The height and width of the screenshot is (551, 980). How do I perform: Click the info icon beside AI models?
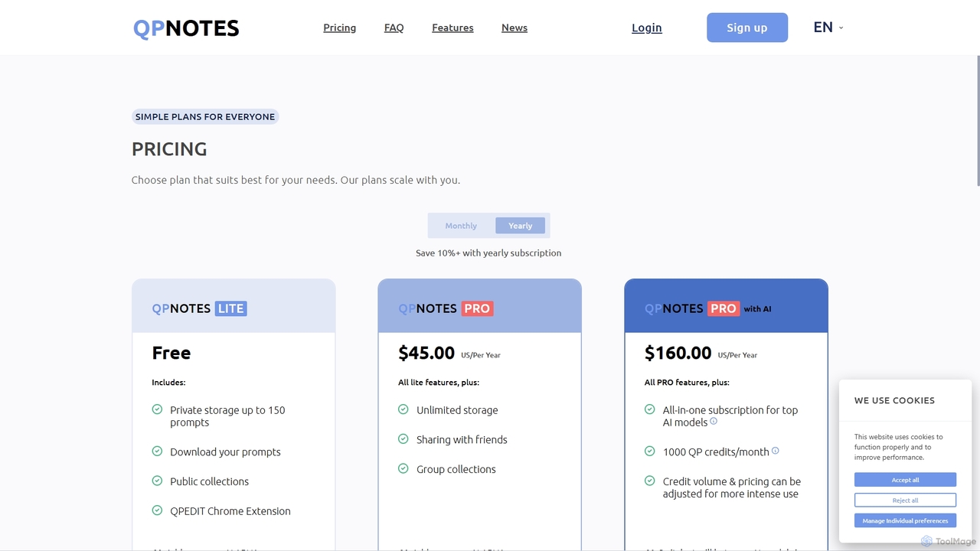pos(714,421)
